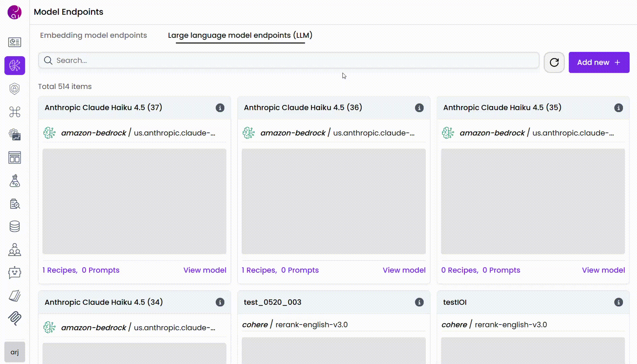637x364 pixels.
Task: Click the Anthropic Claude Haiku 4.5 (36) title
Action: click(x=303, y=108)
